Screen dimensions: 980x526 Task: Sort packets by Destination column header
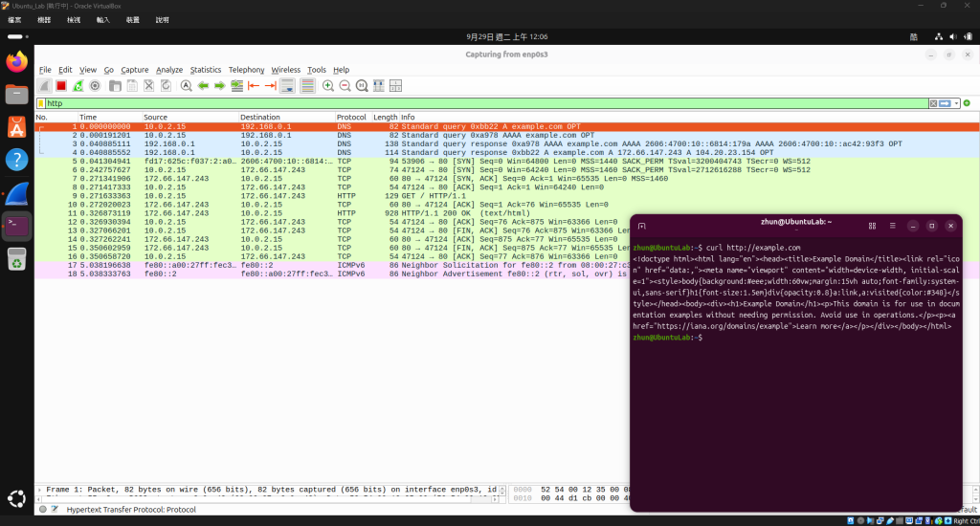(x=286, y=118)
